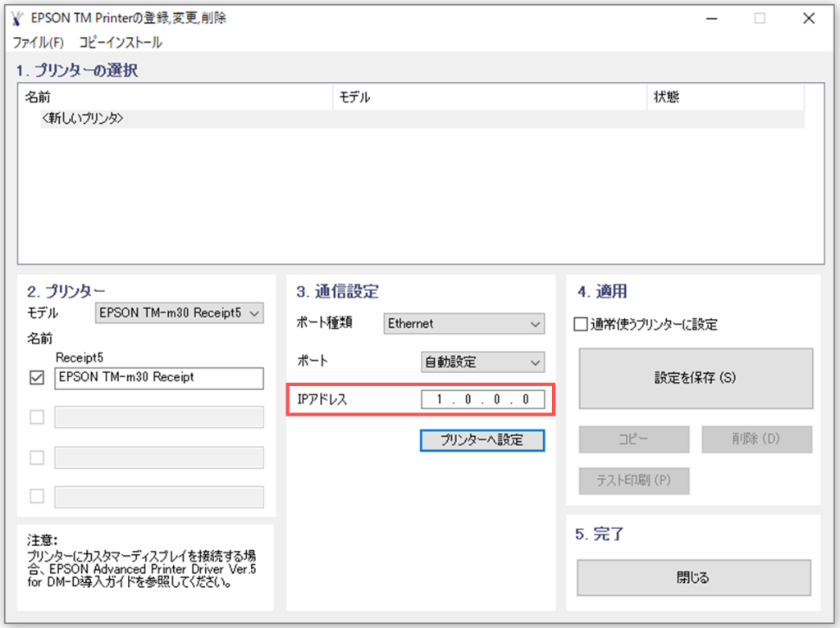Click the 削除 (D) button
This screenshot has width=840, height=628.
(x=757, y=439)
